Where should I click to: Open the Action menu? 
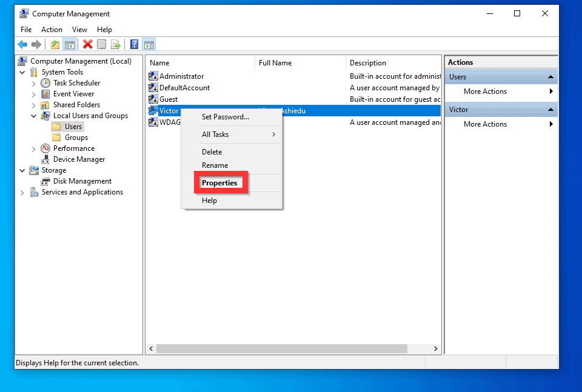[x=52, y=29]
